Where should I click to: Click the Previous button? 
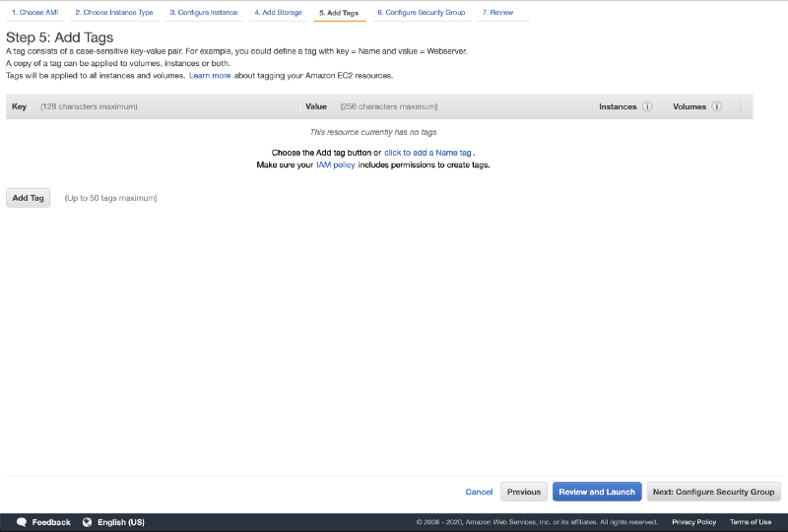(524, 492)
